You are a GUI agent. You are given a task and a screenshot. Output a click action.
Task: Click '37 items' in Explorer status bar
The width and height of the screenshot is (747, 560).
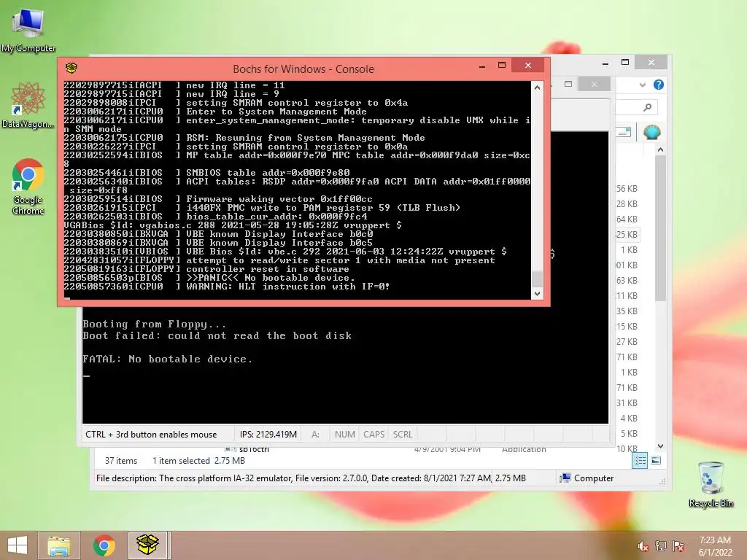(121, 461)
